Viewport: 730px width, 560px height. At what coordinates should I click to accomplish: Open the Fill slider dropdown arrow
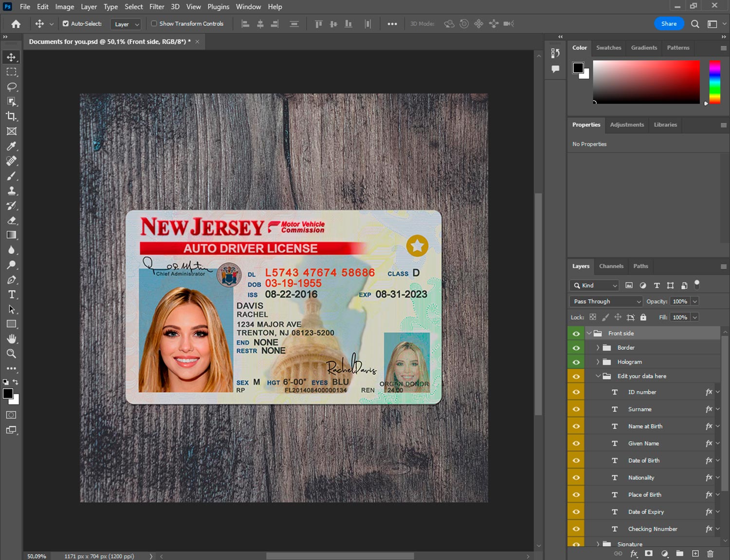click(x=695, y=317)
